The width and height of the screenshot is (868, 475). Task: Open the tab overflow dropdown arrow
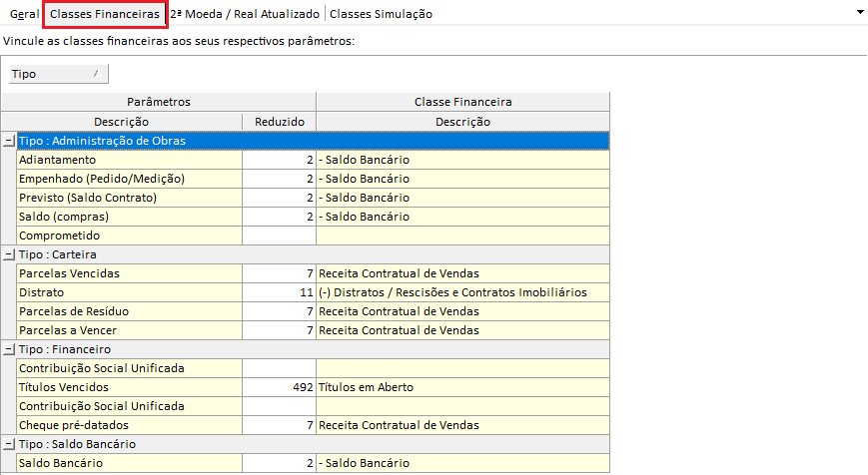[x=859, y=11]
